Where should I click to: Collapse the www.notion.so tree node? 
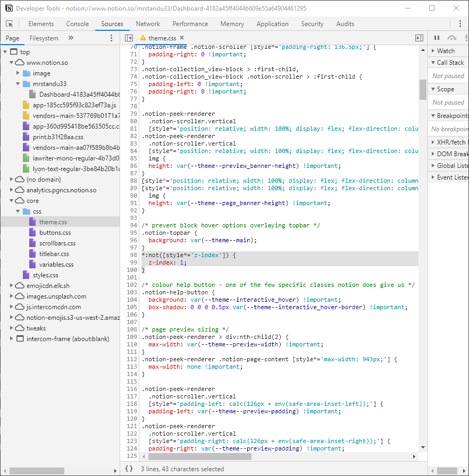tap(12, 62)
